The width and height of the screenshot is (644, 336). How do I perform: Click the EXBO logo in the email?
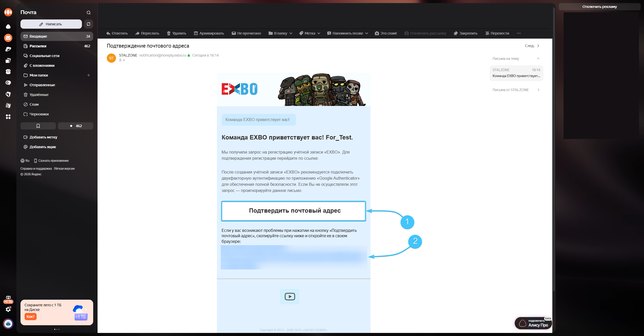[x=239, y=89]
